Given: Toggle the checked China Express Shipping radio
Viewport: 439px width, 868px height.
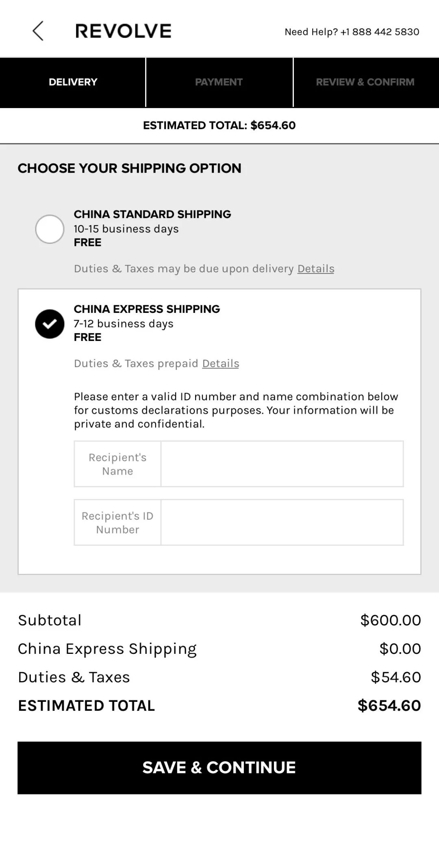Looking at the screenshot, I should 50,324.
